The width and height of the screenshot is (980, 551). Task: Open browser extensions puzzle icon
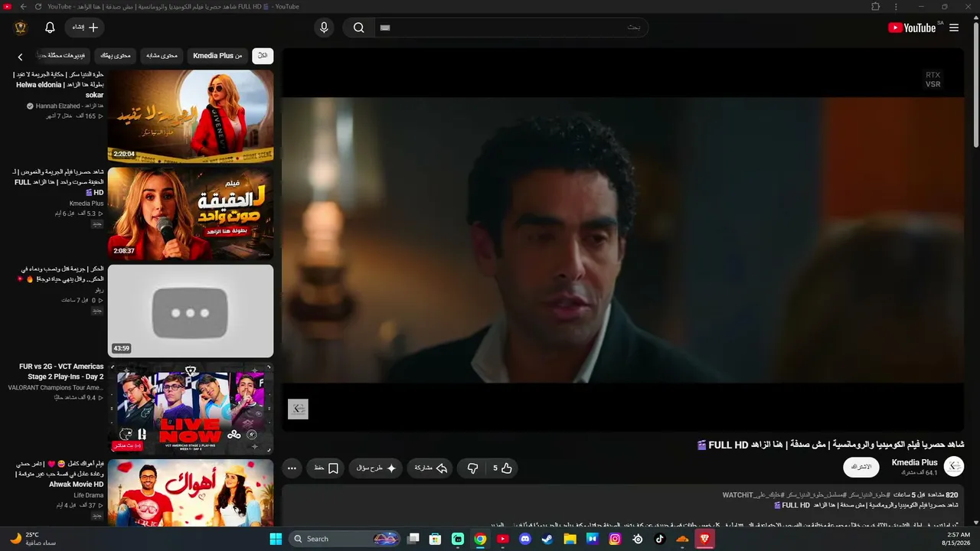click(x=876, y=6)
